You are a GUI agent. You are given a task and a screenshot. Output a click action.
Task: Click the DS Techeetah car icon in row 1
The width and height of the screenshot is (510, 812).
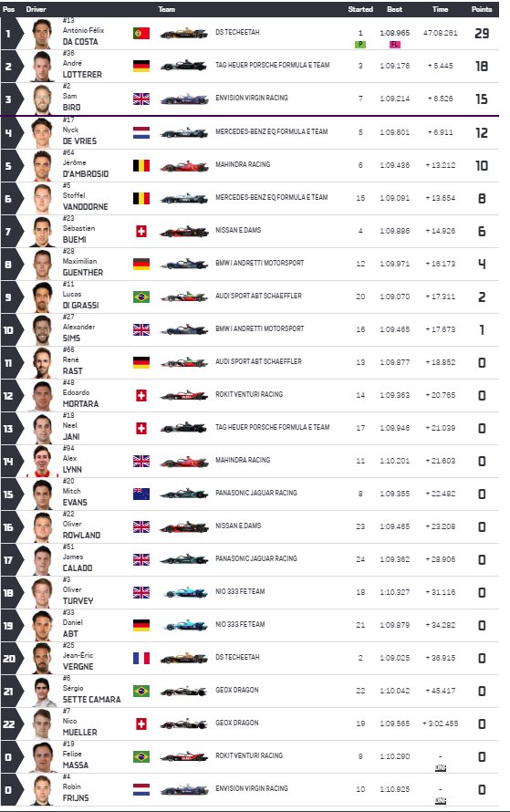[183, 34]
